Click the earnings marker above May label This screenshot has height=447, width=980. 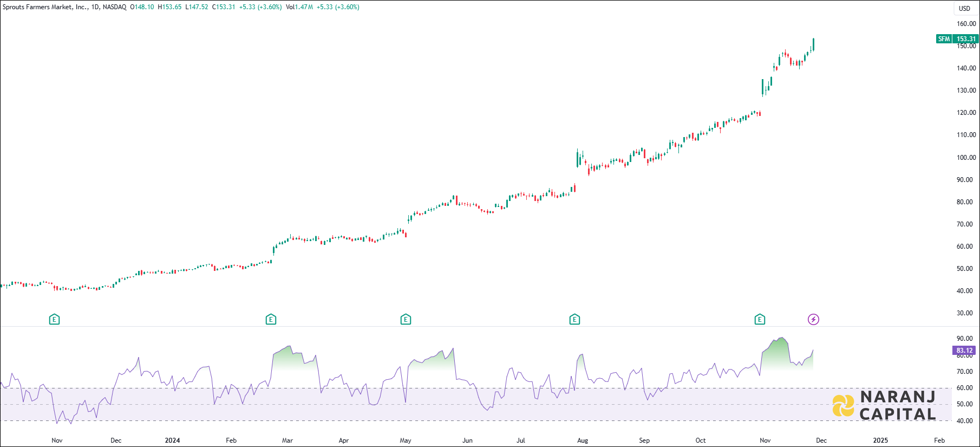[x=406, y=320]
